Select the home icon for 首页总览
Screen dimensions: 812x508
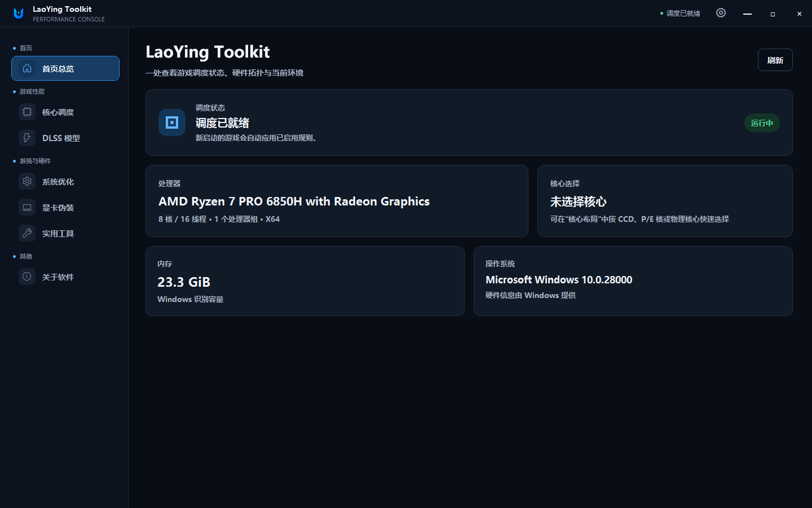27,68
